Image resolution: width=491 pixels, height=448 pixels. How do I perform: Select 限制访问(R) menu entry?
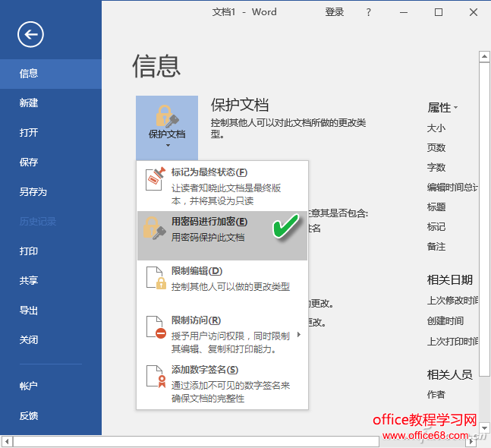click(222, 334)
